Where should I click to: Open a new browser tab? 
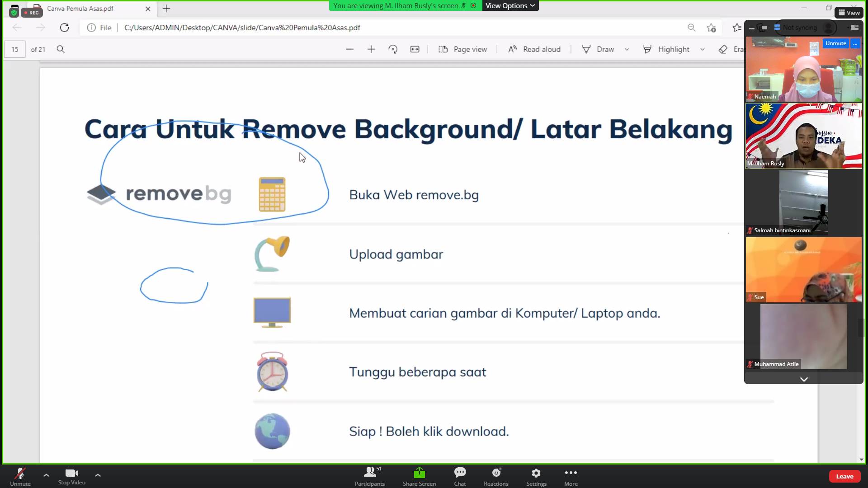[166, 8]
